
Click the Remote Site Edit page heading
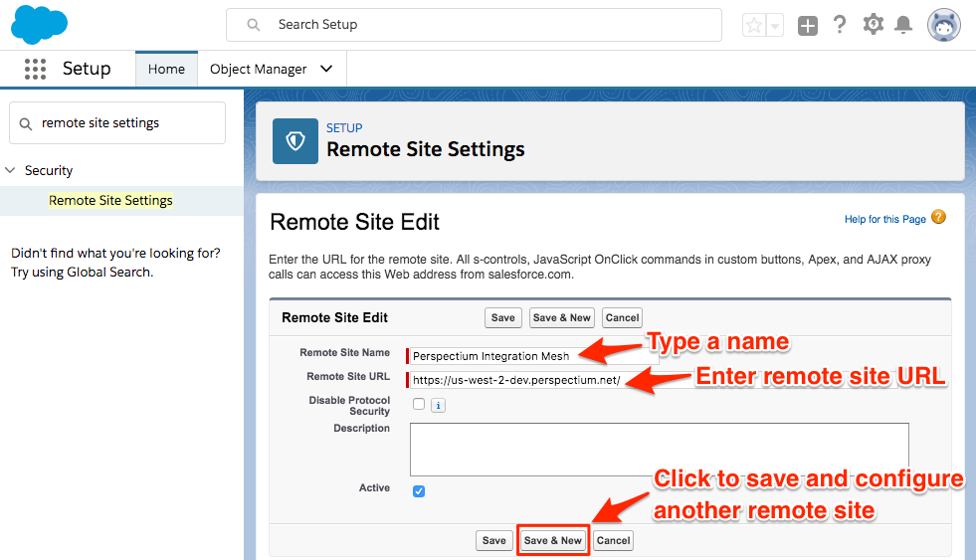point(355,222)
